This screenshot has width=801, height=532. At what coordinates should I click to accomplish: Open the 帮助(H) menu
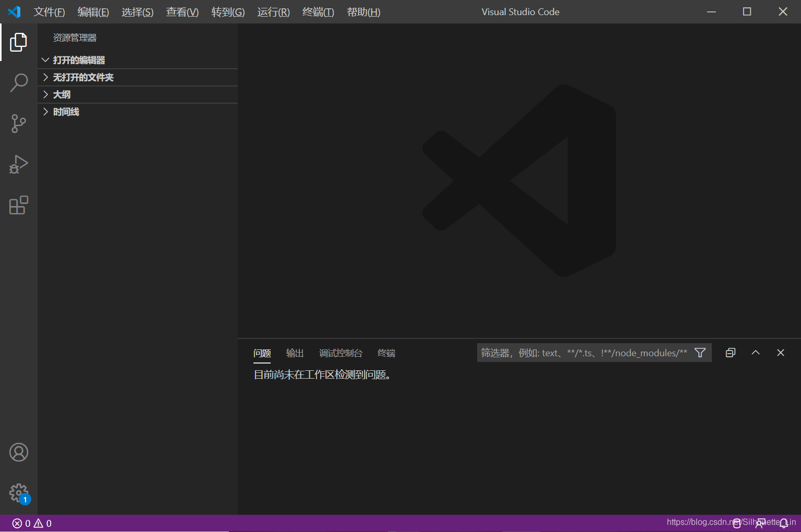tap(363, 12)
